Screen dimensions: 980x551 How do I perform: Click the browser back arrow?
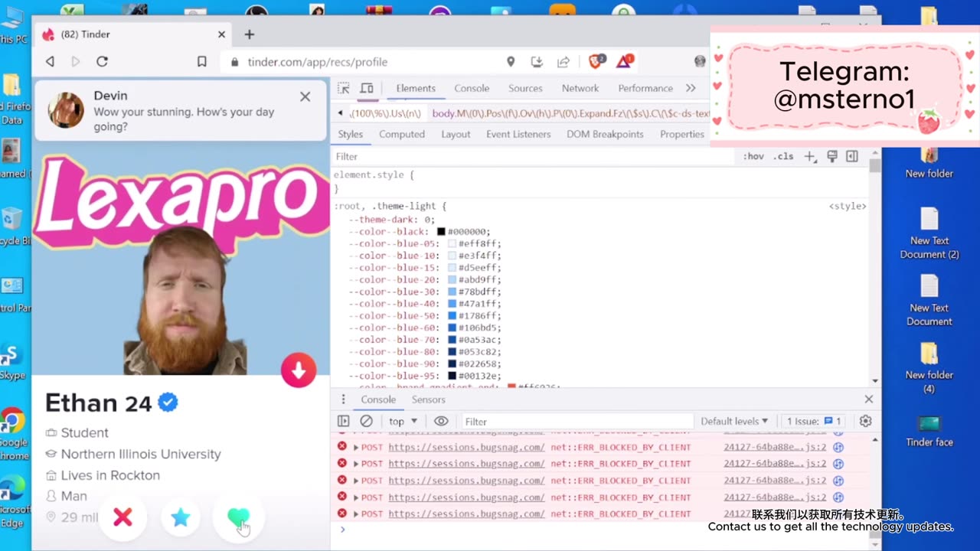point(50,61)
